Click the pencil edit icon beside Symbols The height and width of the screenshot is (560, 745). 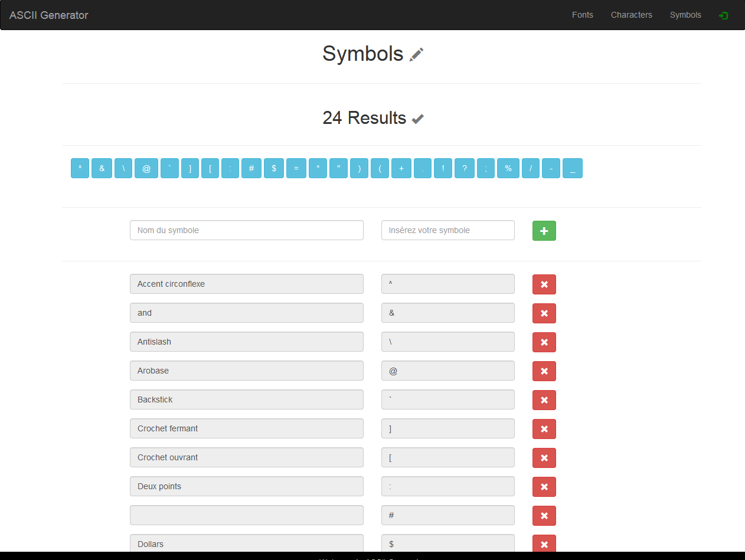417,54
